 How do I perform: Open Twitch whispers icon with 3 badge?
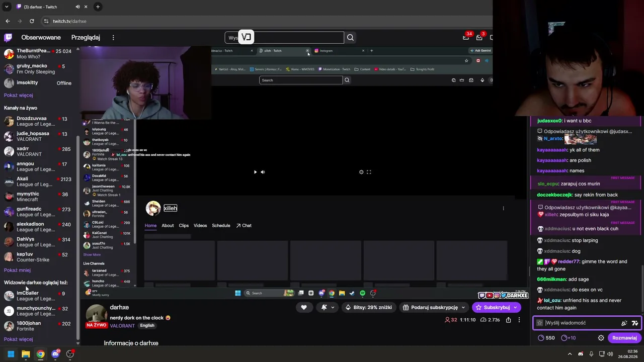click(x=479, y=37)
